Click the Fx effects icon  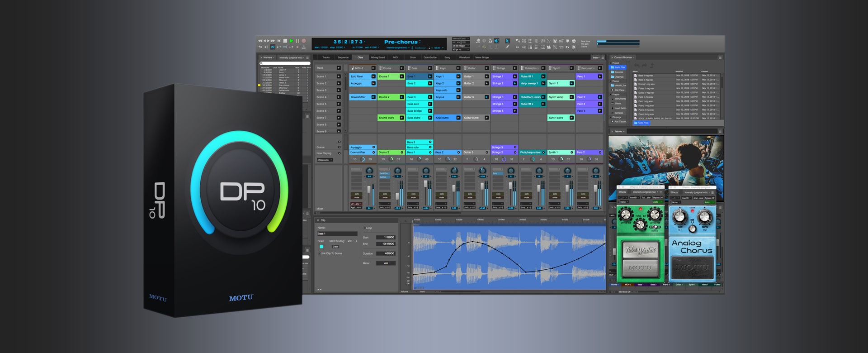567,47
